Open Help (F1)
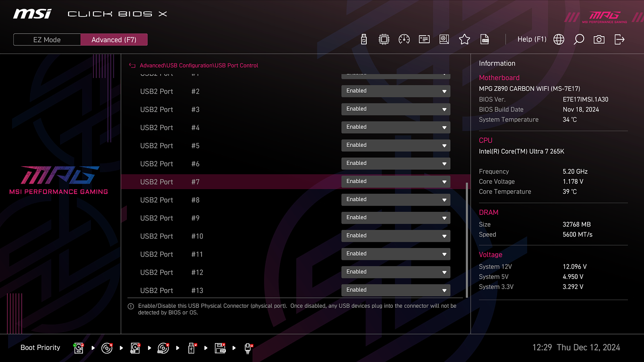644x362 pixels. [532, 39]
